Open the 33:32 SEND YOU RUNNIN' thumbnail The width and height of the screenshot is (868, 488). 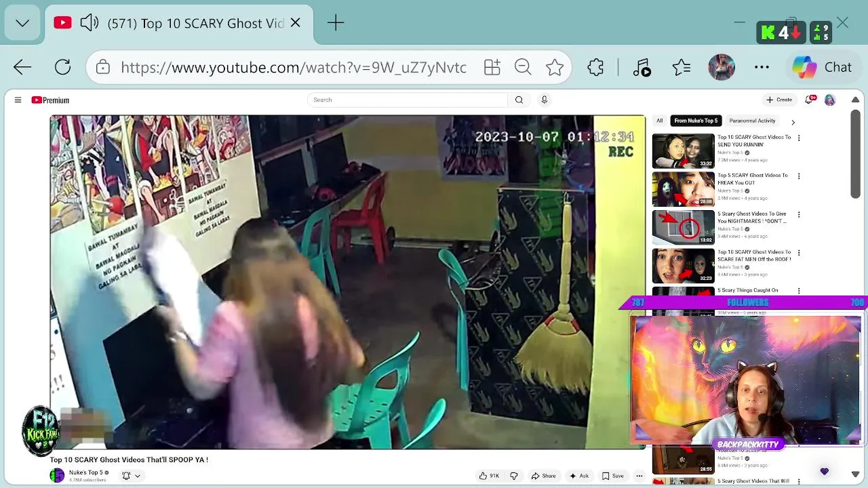pos(683,150)
